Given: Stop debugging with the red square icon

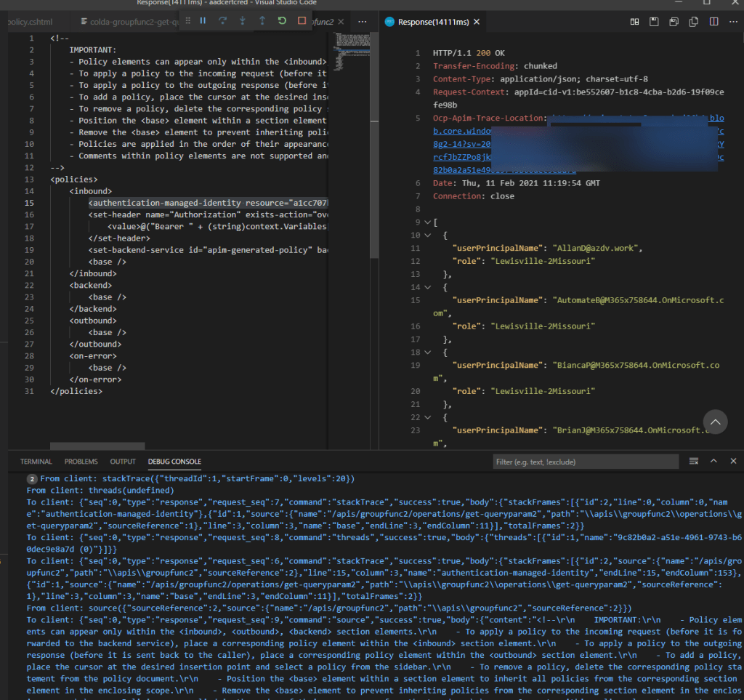Looking at the screenshot, I should pos(302,21).
